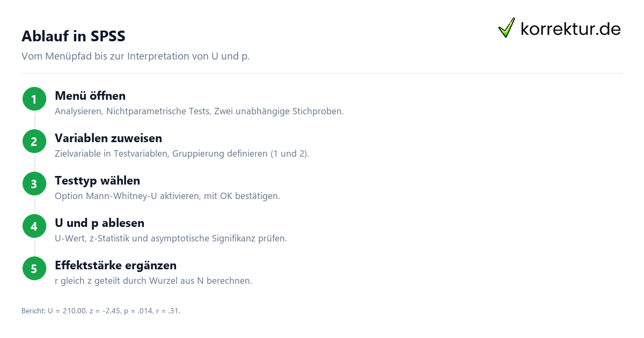This screenshot has height=338, width=644.
Task: Select the step 3 number badge
Action: [34, 184]
